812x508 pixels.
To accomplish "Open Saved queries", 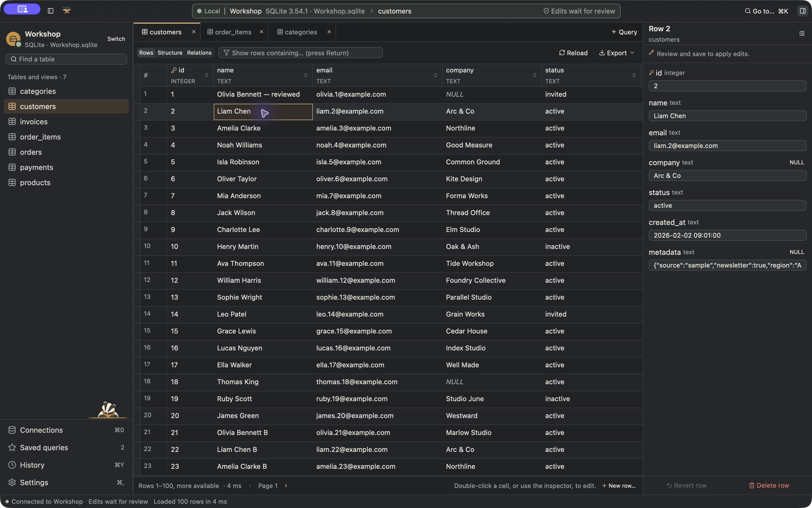I will point(66,447).
